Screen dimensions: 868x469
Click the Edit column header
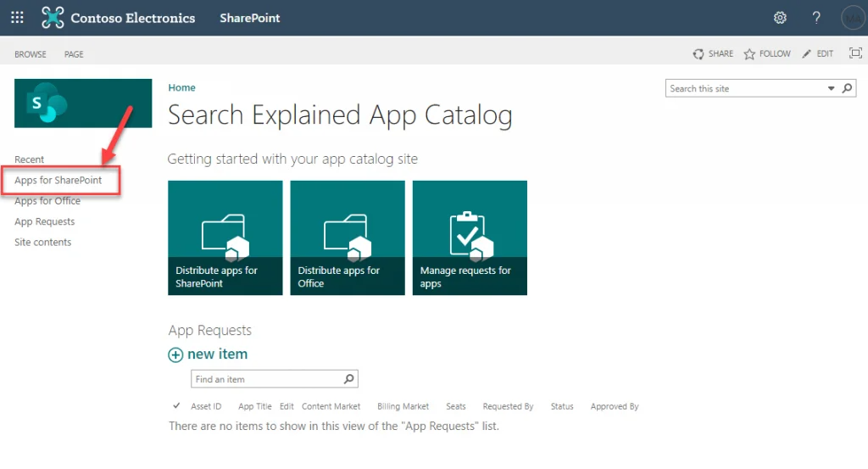pos(287,406)
